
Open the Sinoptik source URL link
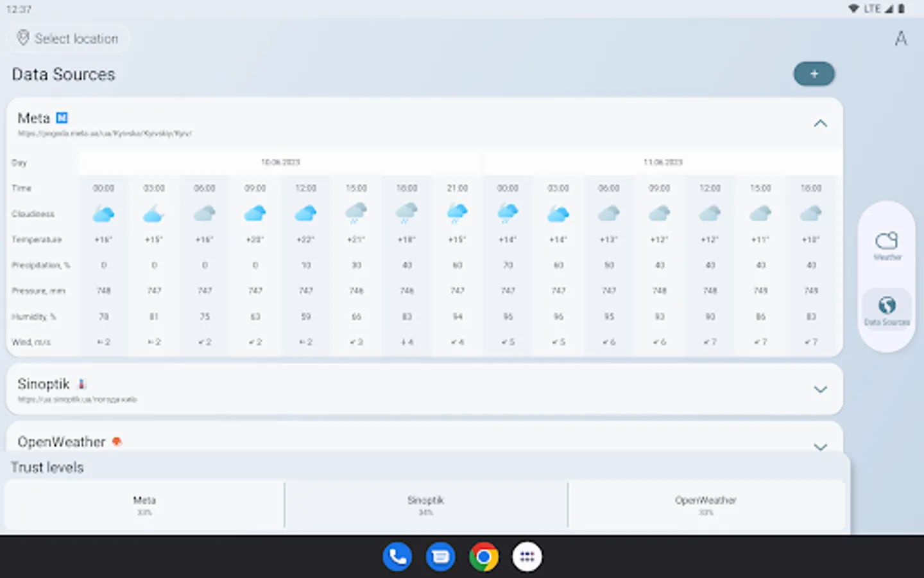coord(78,399)
